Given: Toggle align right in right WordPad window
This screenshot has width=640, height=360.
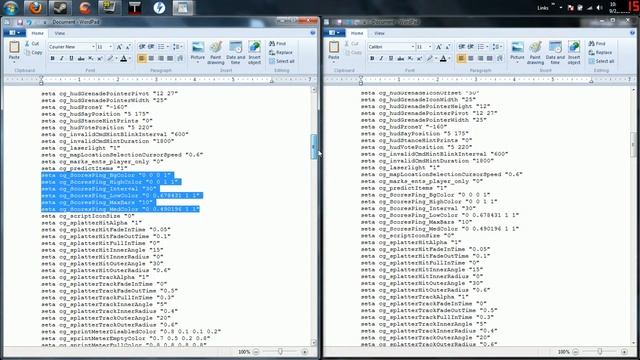Looking at the screenshot, I should tap(480, 59).
